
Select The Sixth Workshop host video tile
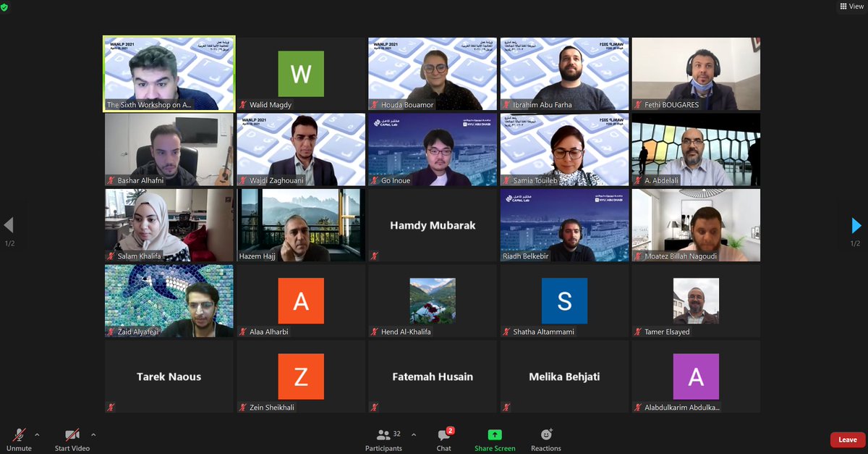(x=169, y=74)
